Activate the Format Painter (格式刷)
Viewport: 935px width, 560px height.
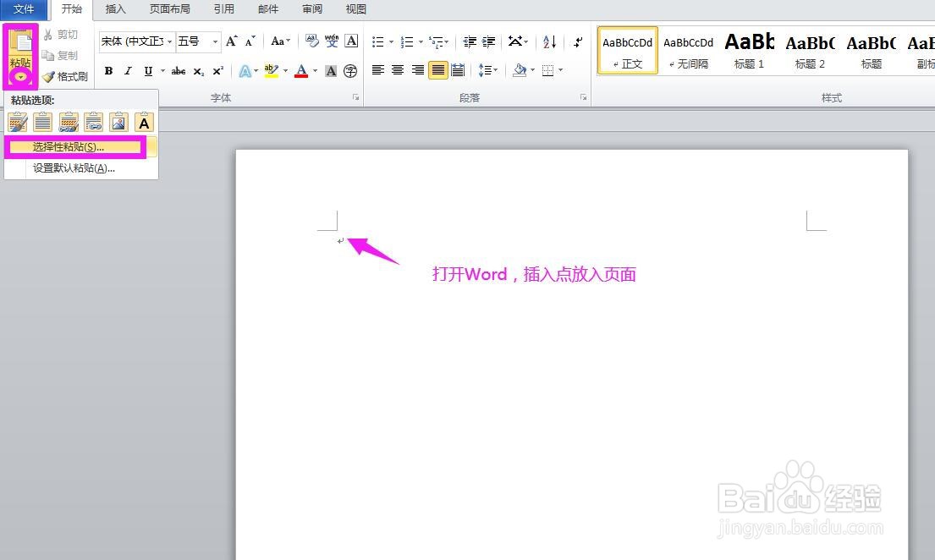click(65, 76)
